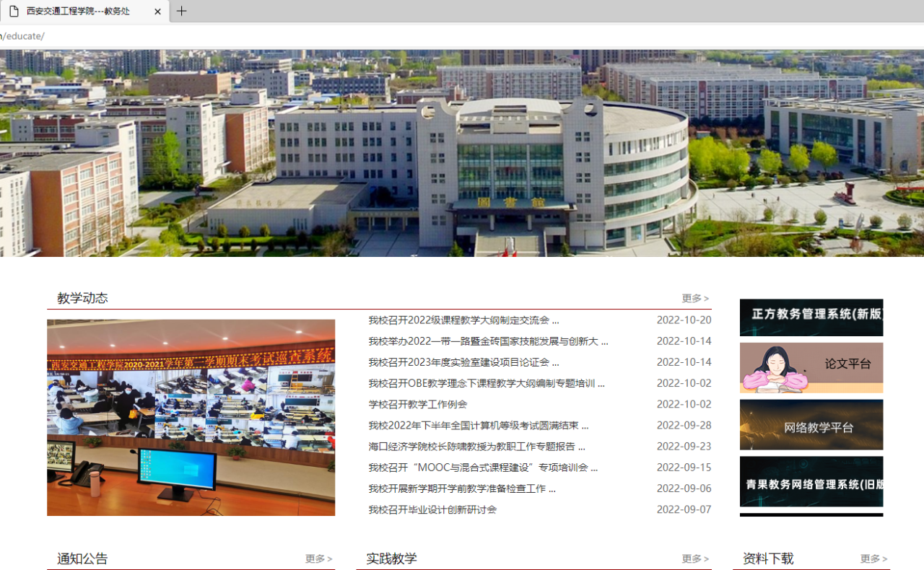This screenshot has height=570, width=924.
Task: Close the 西安交通工程学院 教务处 tab
Action: 157,12
